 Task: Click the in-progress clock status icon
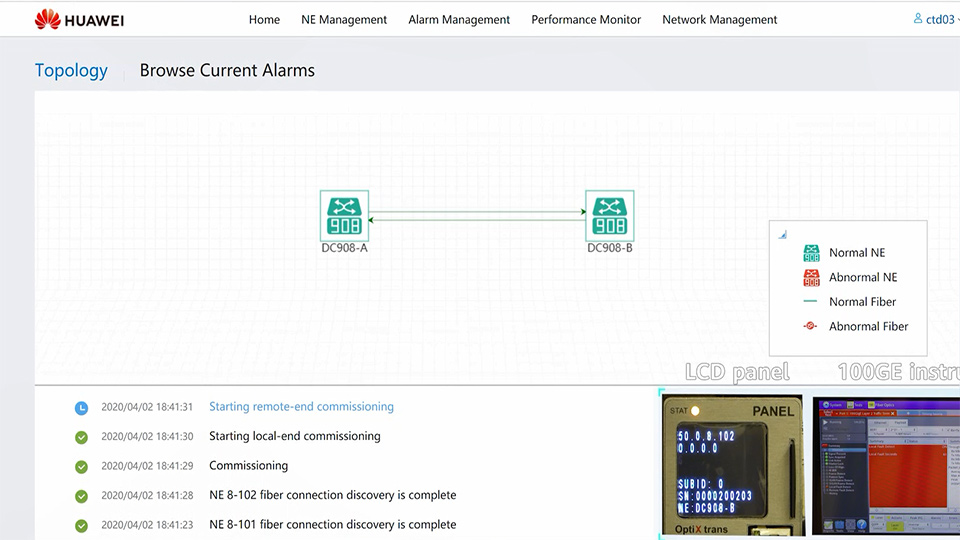[81, 408]
